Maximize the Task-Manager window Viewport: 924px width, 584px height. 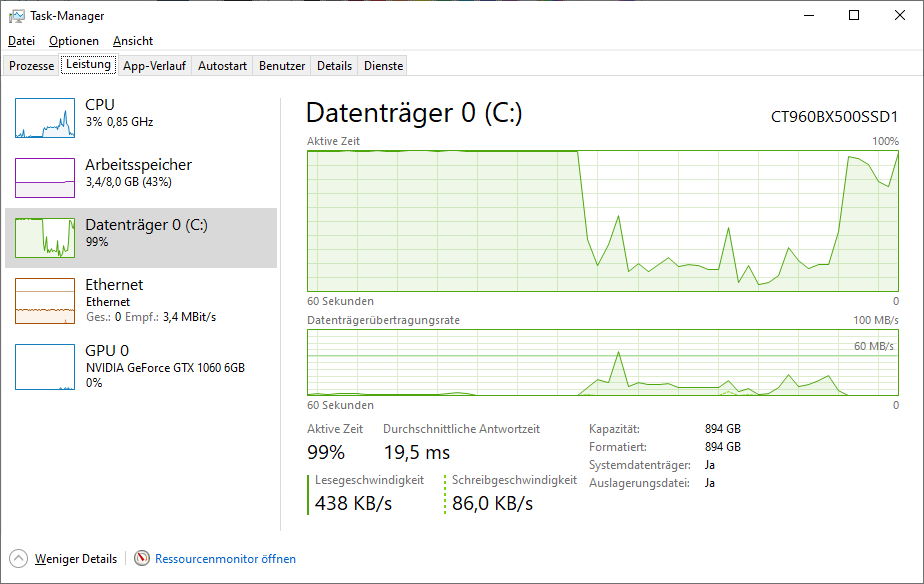coord(854,15)
